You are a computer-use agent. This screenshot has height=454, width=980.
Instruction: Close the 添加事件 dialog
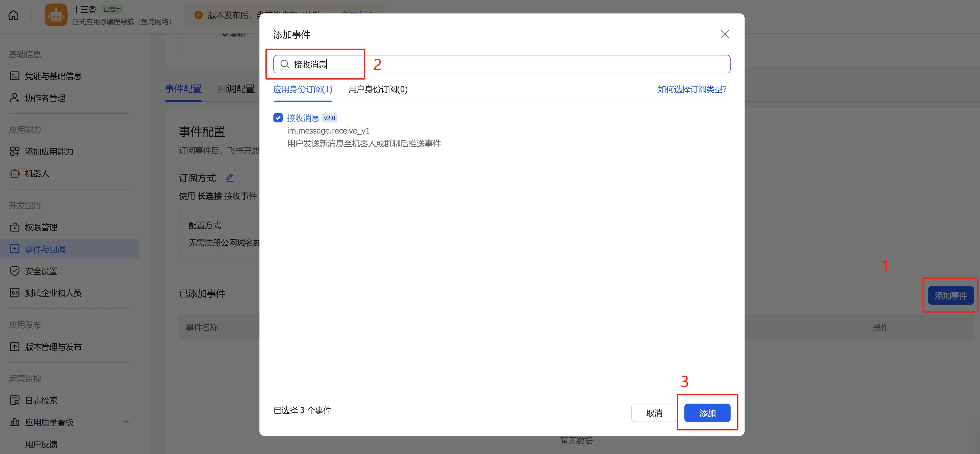tap(724, 34)
